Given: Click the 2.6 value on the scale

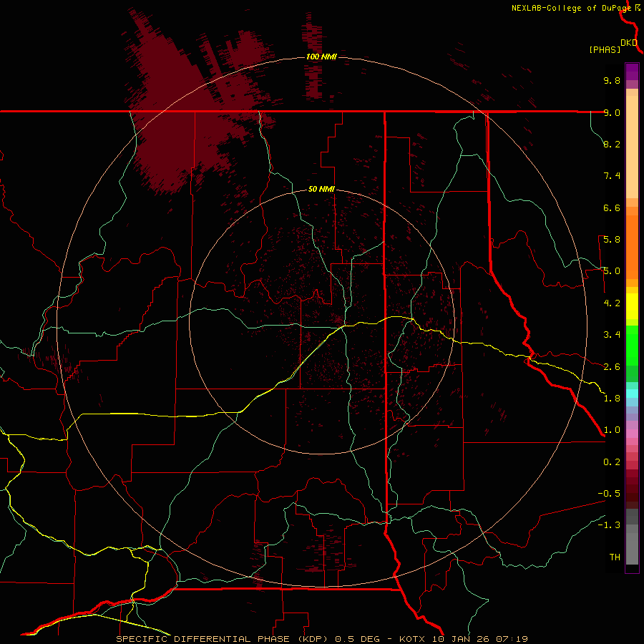Looking at the screenshot, I should coord(612,367).
